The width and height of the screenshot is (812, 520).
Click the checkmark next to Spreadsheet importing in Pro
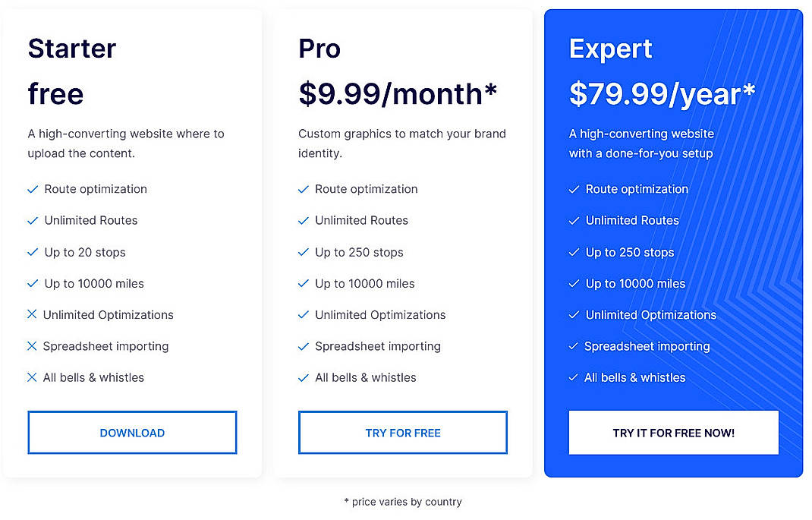(x=304, y=346)
